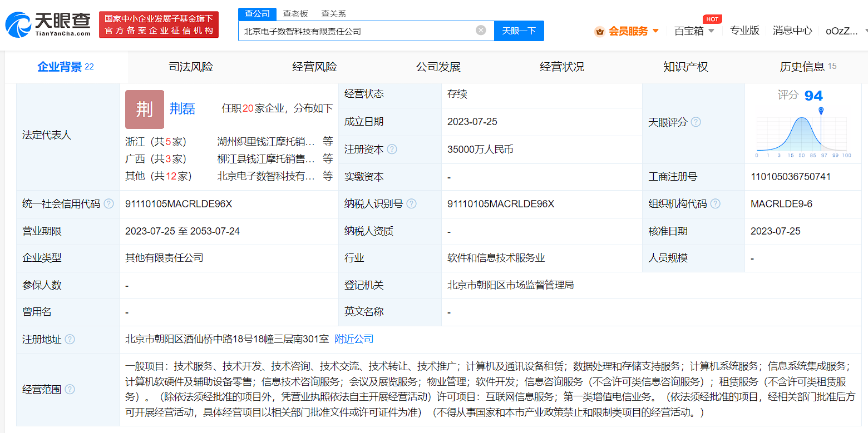868x433 pixels.
Task: Open the 专业版 link
Action: coord(744,31)
